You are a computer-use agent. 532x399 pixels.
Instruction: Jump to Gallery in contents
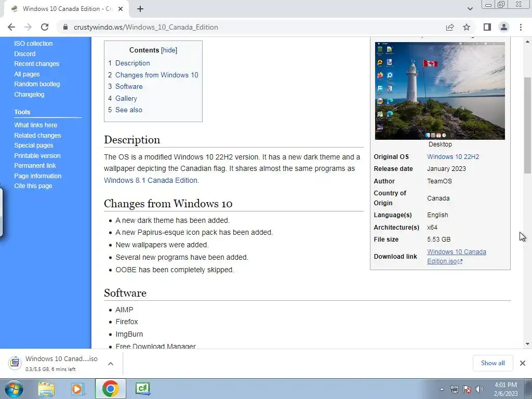[126, 98]
